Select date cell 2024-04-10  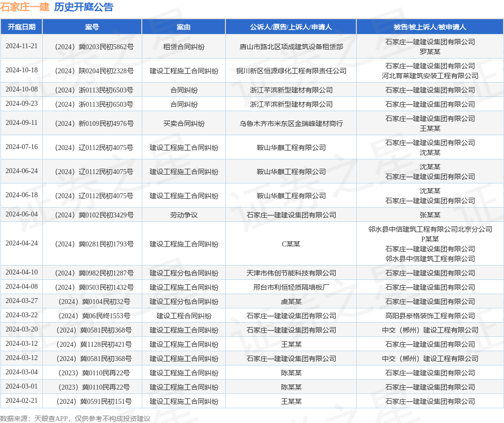pyautogui.click(x=22, y=272)
